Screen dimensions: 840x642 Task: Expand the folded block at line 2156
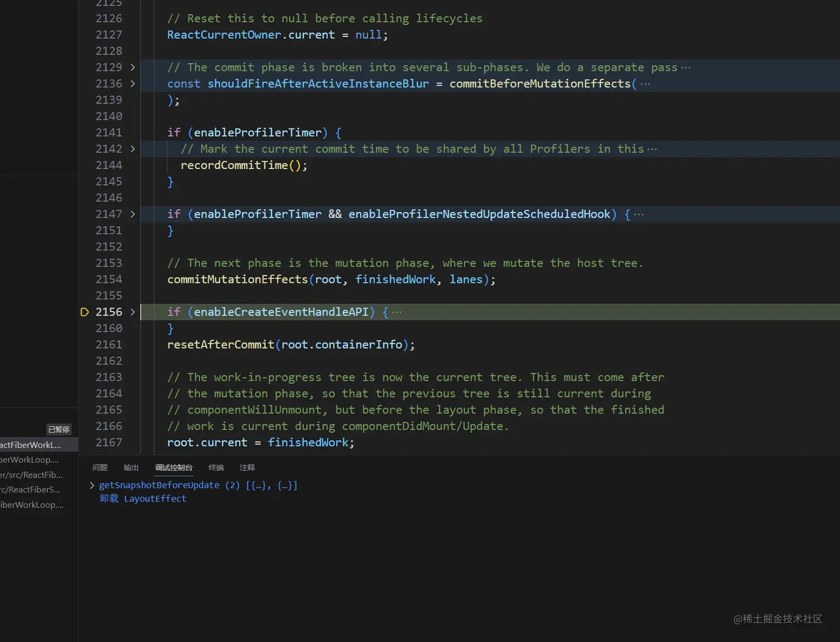click(132, 312)
